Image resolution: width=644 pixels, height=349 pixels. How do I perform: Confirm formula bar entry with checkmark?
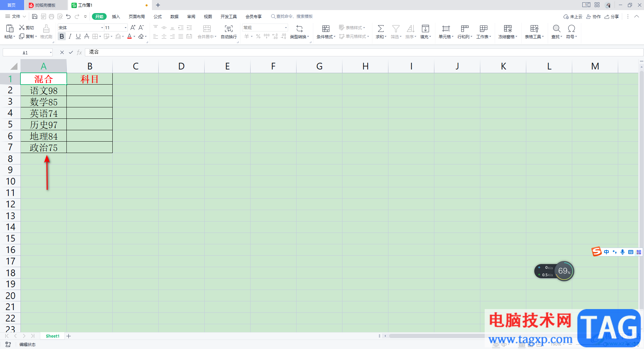[x=71, y=52]
